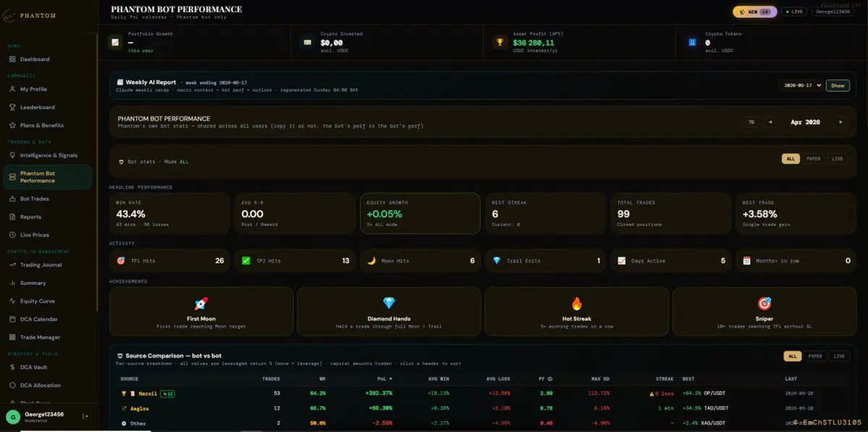Open the Sniper achievement card

(x=765, y=312)
